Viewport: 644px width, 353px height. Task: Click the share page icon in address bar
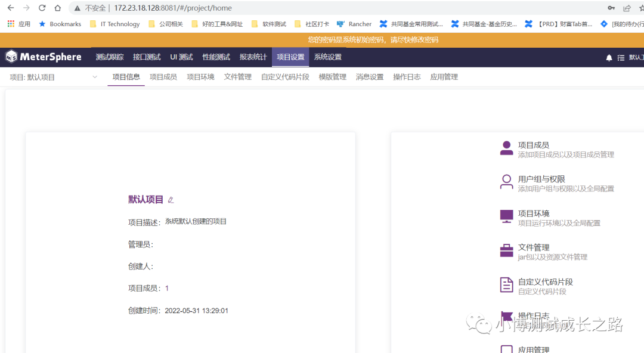pos(627,8)
